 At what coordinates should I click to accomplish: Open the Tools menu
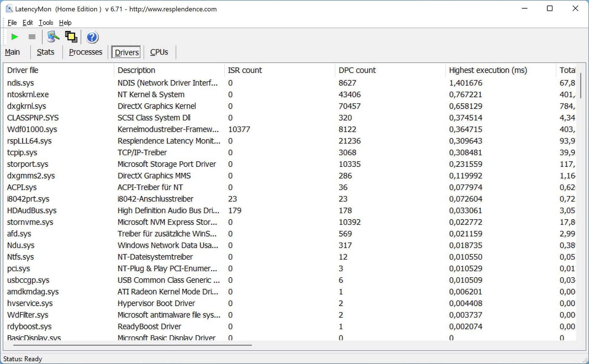pos(46,23)
